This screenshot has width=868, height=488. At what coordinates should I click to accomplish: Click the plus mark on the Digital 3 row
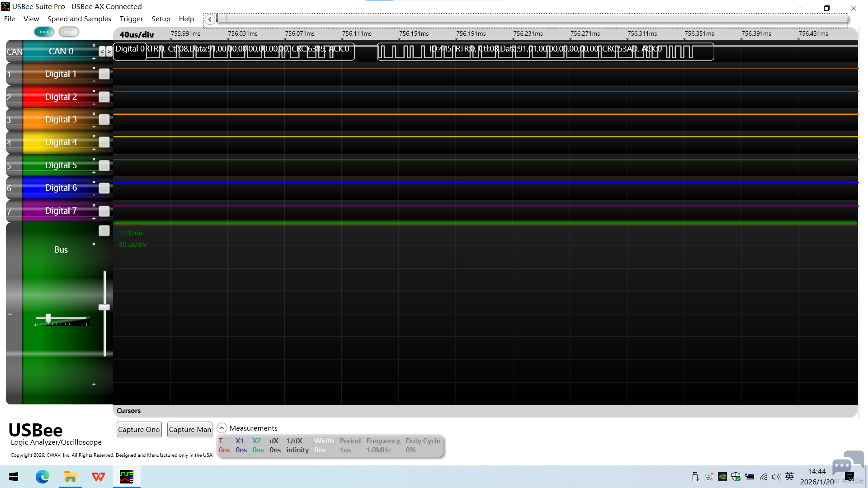pyautogui.click(x=94, y=127)
